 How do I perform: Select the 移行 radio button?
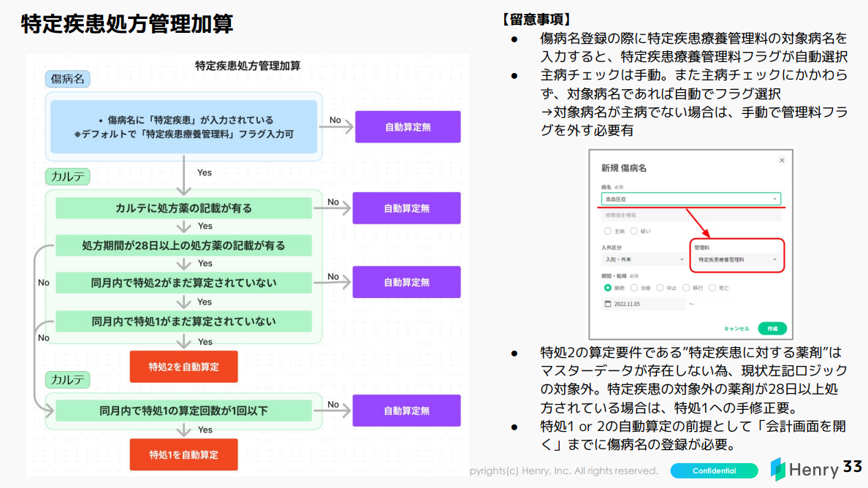tap(686, 288)
